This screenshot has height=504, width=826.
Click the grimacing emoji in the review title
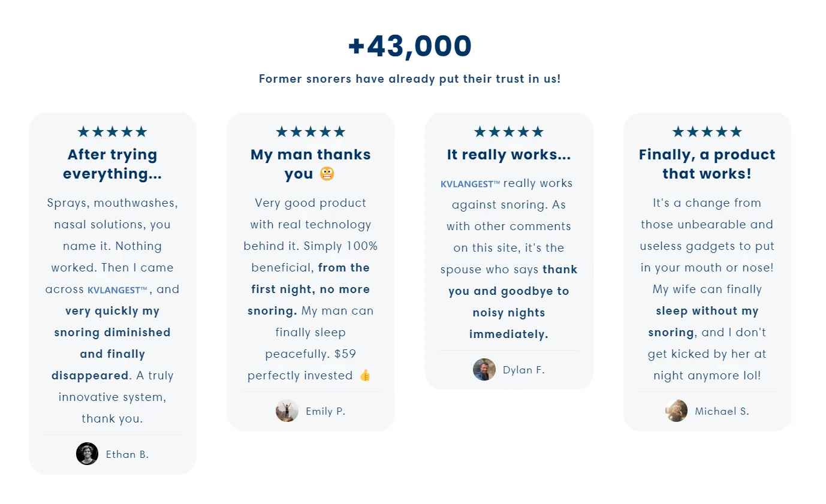tap(327, 174)
